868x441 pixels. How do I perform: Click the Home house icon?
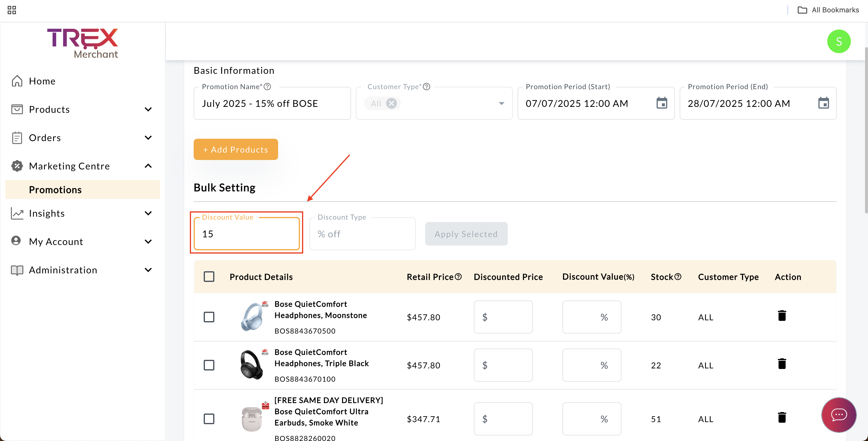click(x=17, y=81)
